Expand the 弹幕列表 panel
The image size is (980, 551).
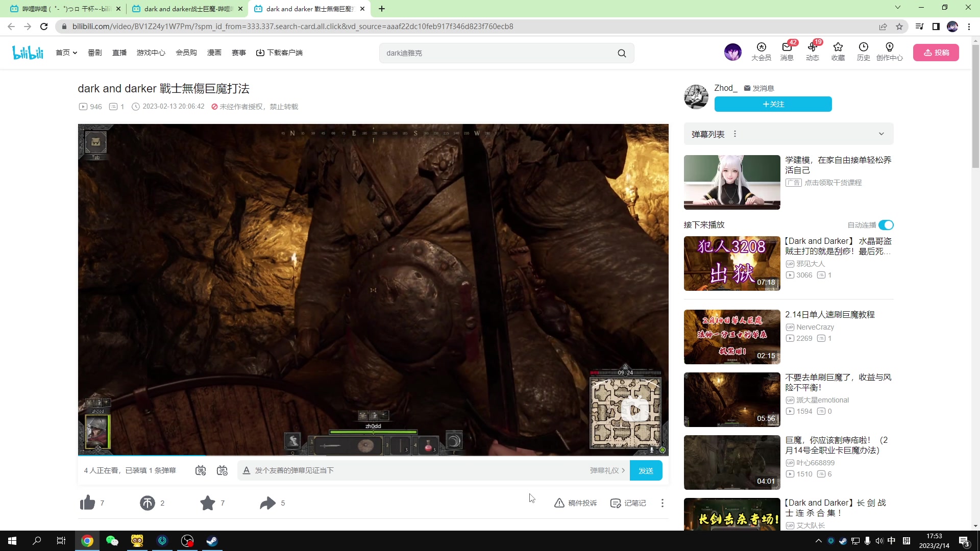(x=881, y=134)
